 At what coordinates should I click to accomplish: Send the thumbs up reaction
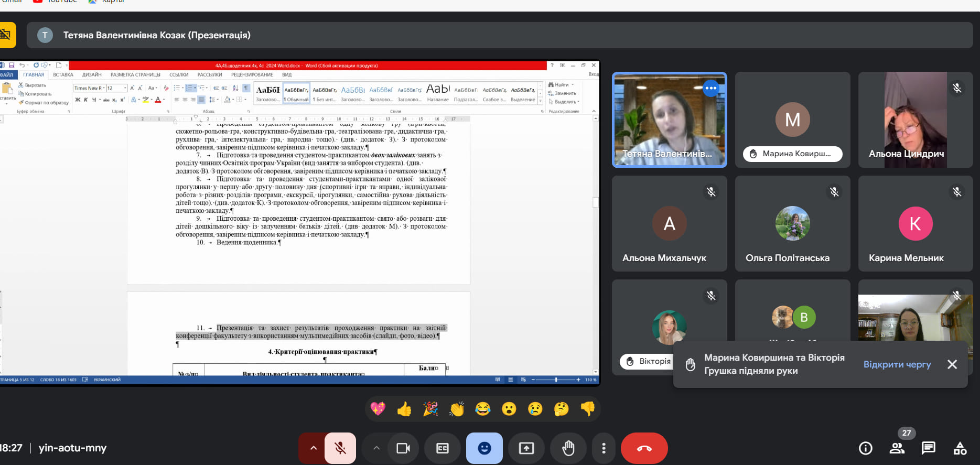[x=404, y=409]
